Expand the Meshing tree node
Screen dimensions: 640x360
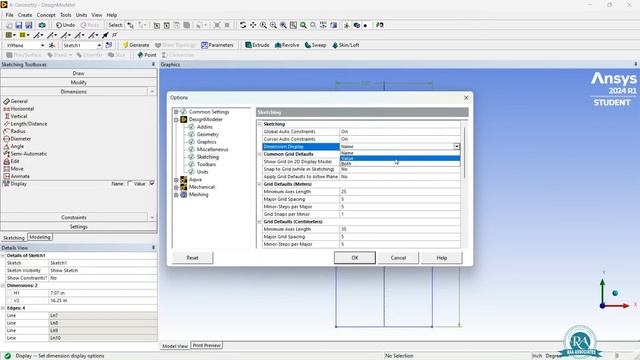[176, 195]
